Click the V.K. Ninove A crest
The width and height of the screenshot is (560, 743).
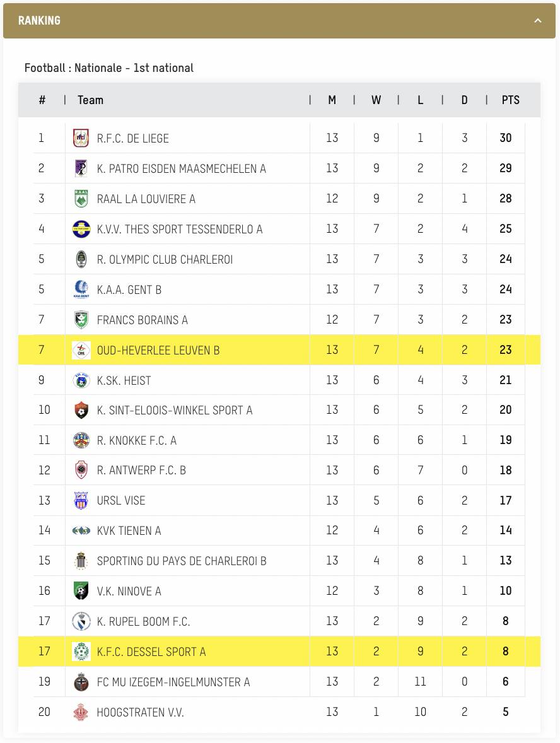click(81, 591)
